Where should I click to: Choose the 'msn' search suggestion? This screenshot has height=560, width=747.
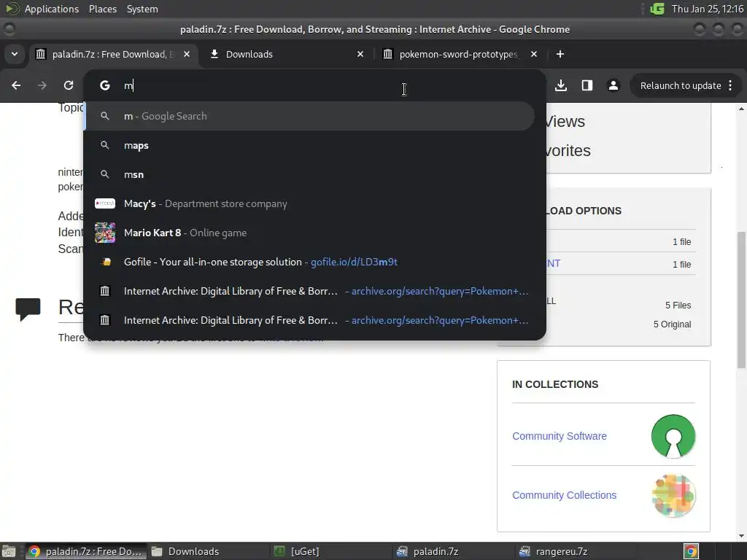(309, 174)
